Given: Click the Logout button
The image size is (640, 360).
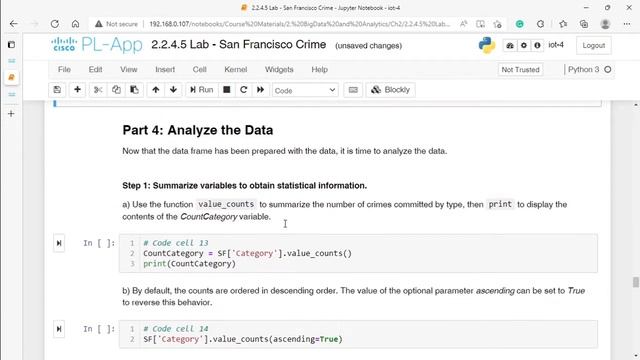Looking at the screenshot, I should pos(594,45).
